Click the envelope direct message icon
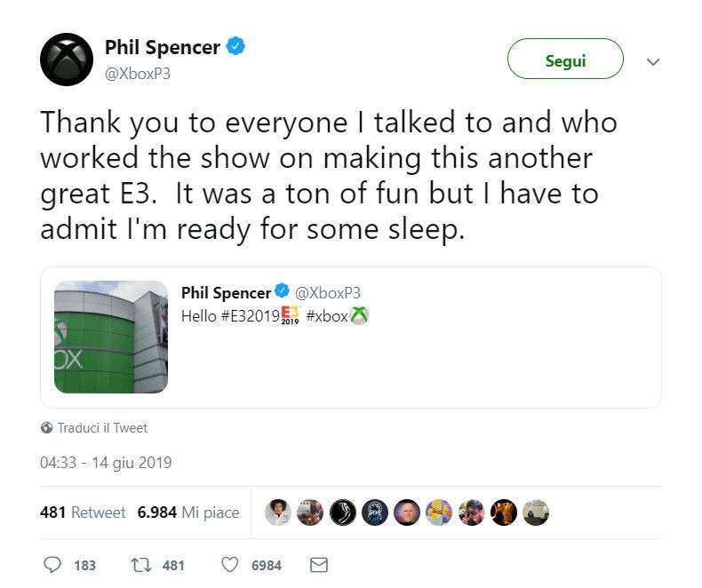The height and width of the screenshot is (588, 702). coord(319,565)
